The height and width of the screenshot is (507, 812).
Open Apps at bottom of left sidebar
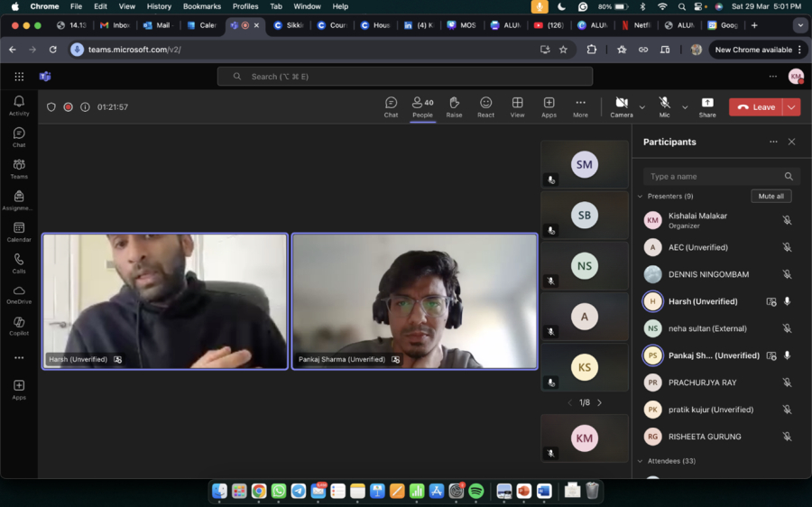click(19, 390)
